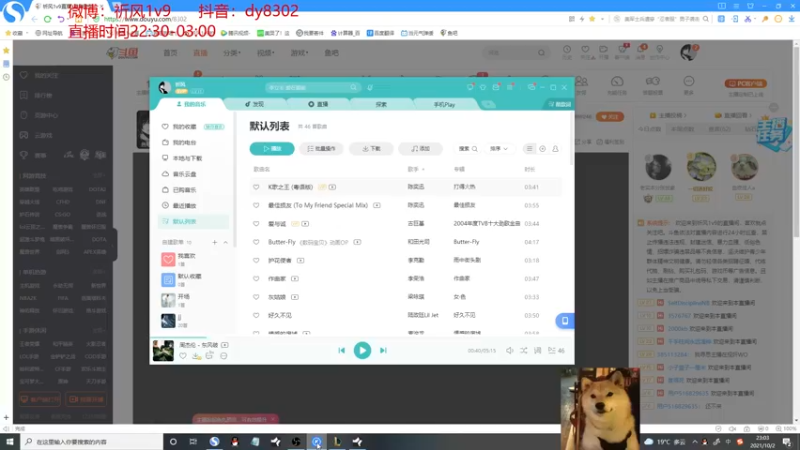Click the Douyu logo in the browser page
The image size is (800, 450).
(x=122, y=53)
